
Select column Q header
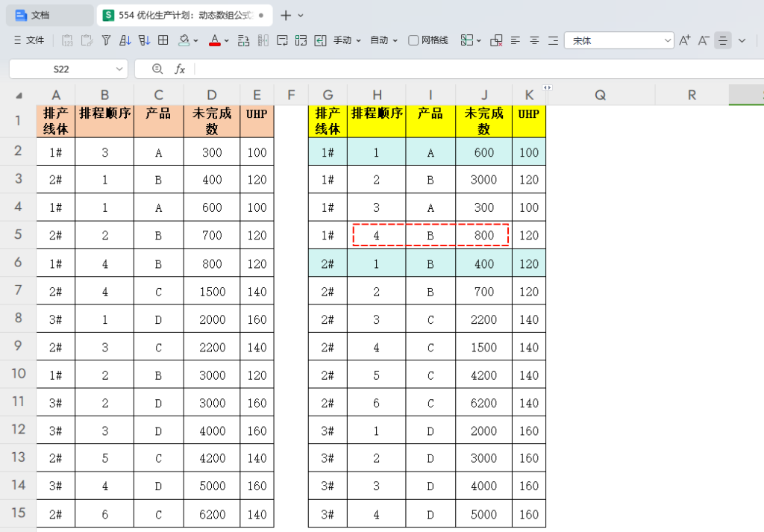click(601, 95)
